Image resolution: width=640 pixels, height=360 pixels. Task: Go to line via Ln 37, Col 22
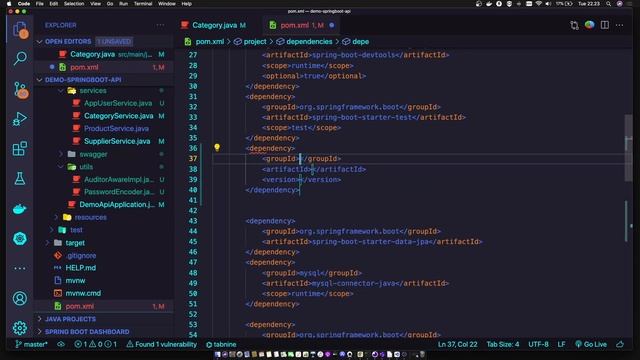point(457,344)
